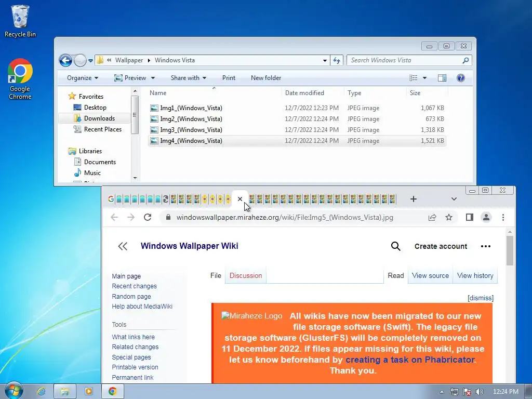
Task: Open a new Chrome tab
Action: pyautogui.click(x=413, y=199)
